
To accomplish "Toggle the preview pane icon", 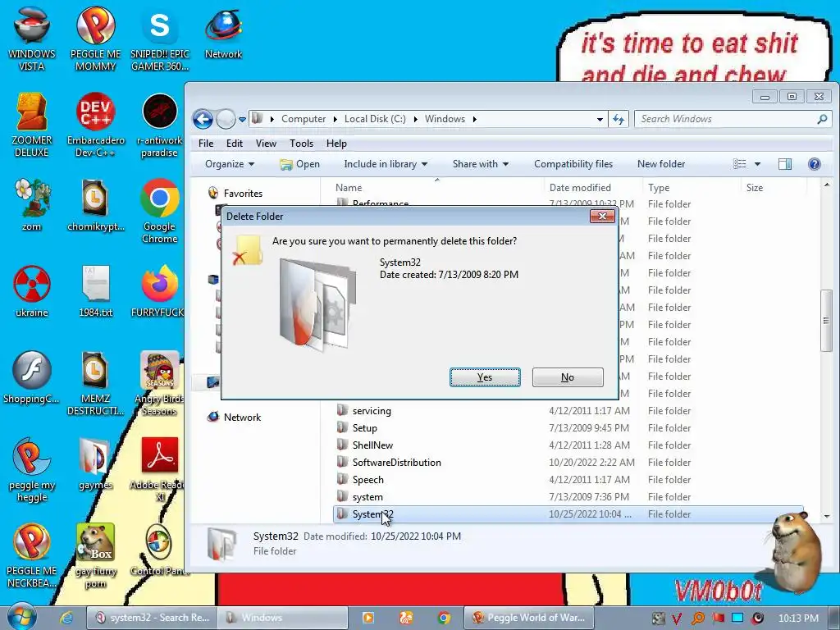I will click(785, 164).
